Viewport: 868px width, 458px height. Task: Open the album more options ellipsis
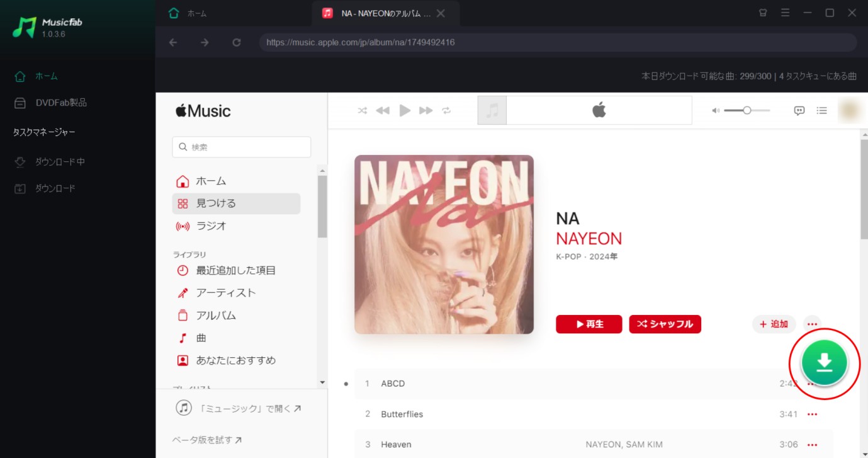pos(812,324)
